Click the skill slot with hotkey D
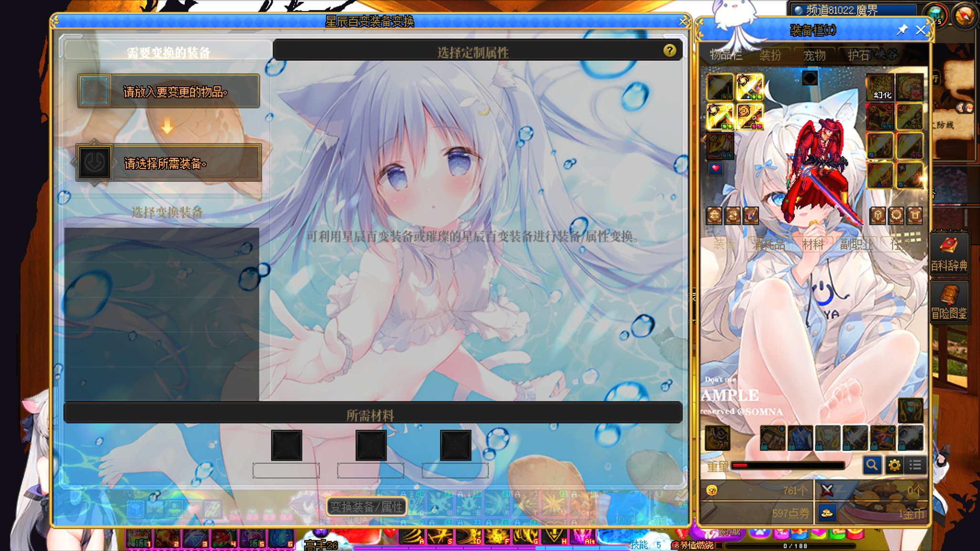Image resolution: width=980 pixels, height=551 pixels. pyautogui.click(x=469, y=536)
